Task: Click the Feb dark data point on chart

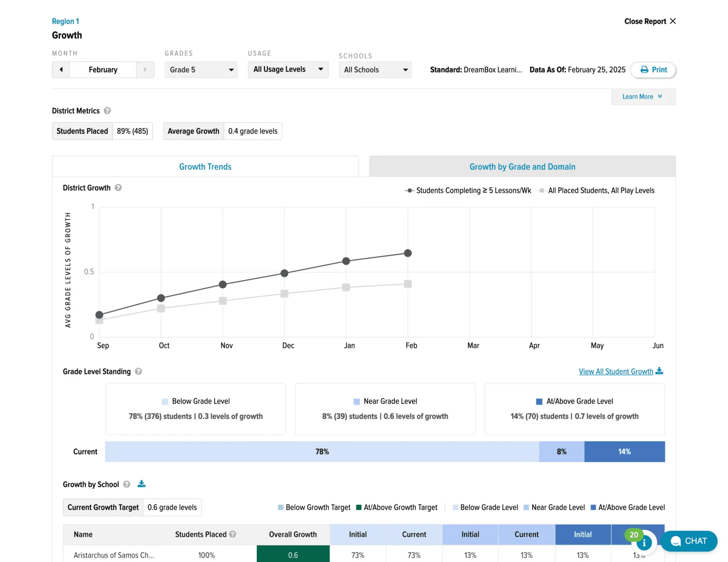Action: pyautogui.click(x=408, y=253)
